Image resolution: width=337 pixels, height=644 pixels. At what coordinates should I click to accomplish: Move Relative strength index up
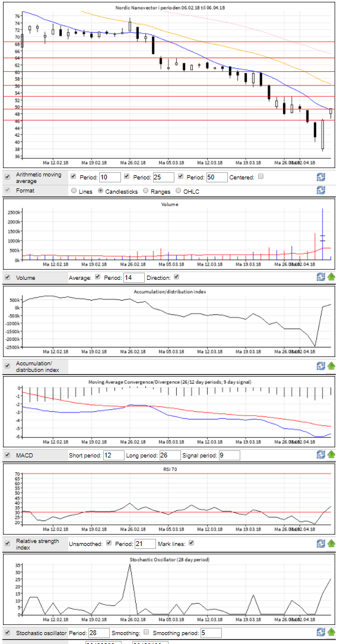(x=331, y=544)
